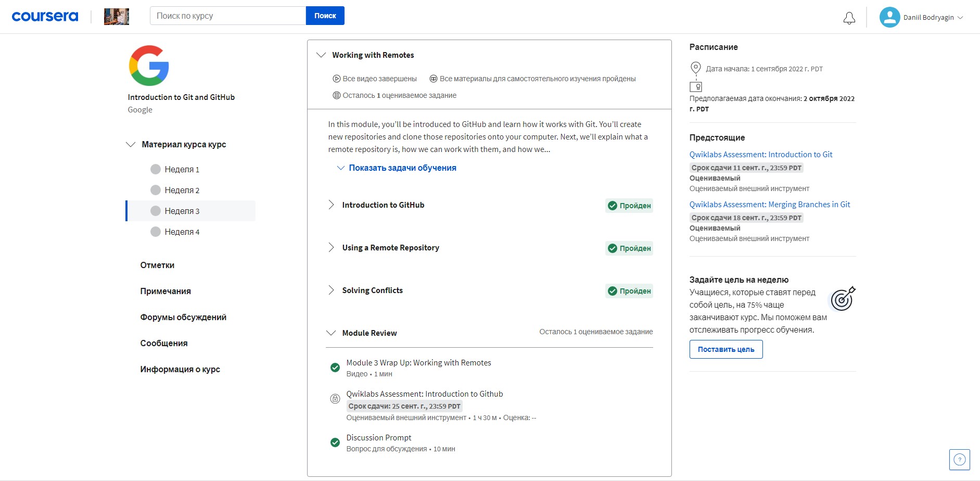980x481 pixels.
Task: Click the deadline label 25 сент. г., 23:59 PDT
Action: [404, 406]
